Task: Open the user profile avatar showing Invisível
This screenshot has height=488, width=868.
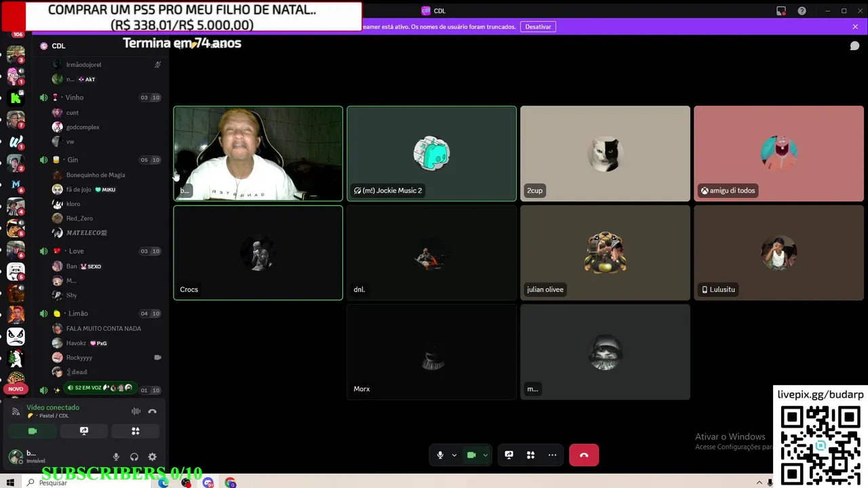Action: (x=16, y=457)
